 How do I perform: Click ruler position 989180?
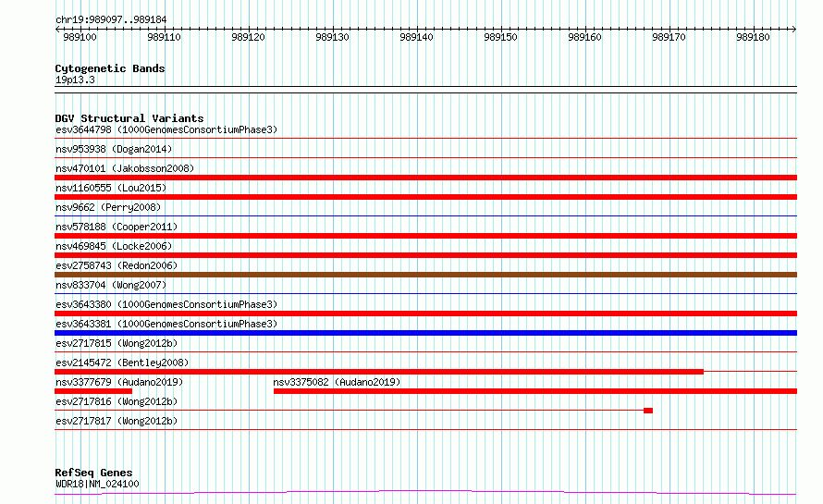coord(754,37)
